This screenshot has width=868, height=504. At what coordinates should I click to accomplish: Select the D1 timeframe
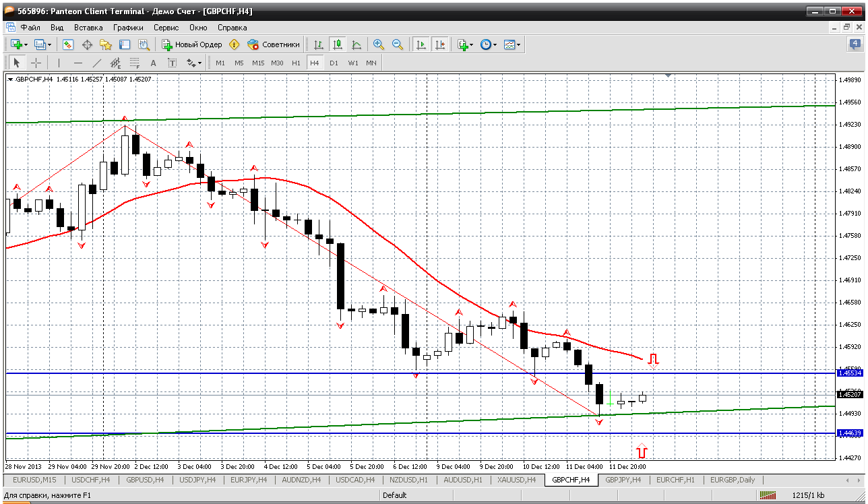pyautogui.click(x=334, y=63)
